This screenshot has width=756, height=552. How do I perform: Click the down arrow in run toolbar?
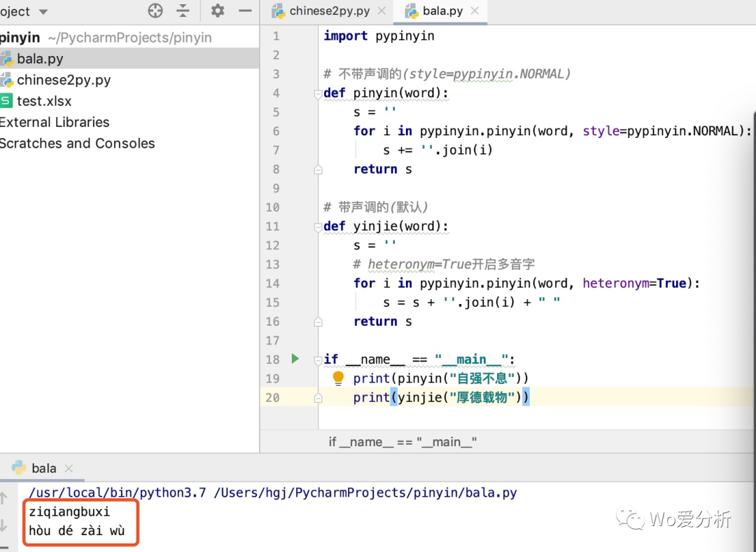point(4,525)
